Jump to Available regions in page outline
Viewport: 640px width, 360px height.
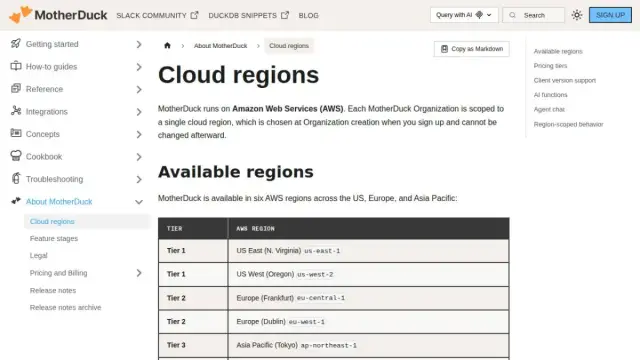click(558, 51)
